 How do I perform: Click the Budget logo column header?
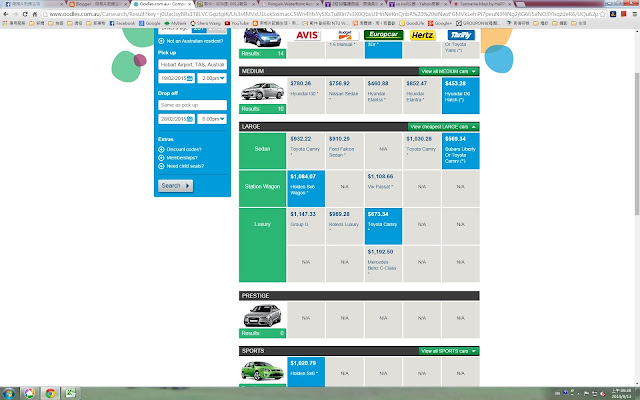tap(344, 36)
